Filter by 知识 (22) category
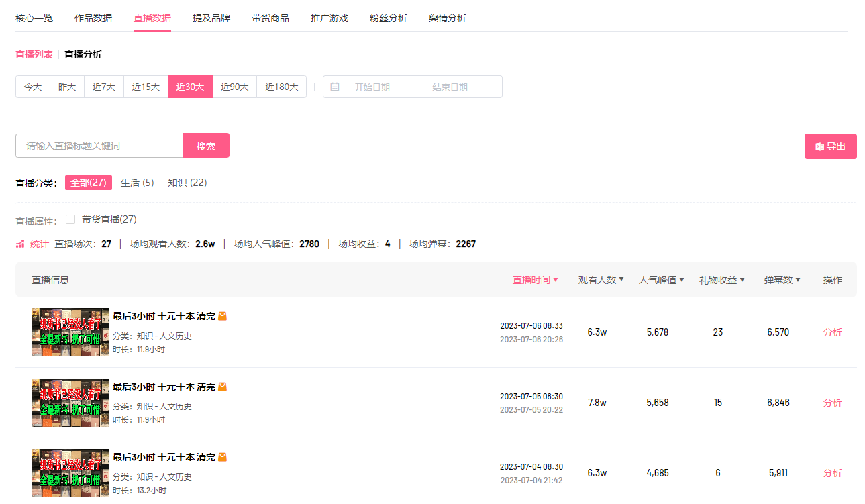The image size is (865, 504). [187, 183]
